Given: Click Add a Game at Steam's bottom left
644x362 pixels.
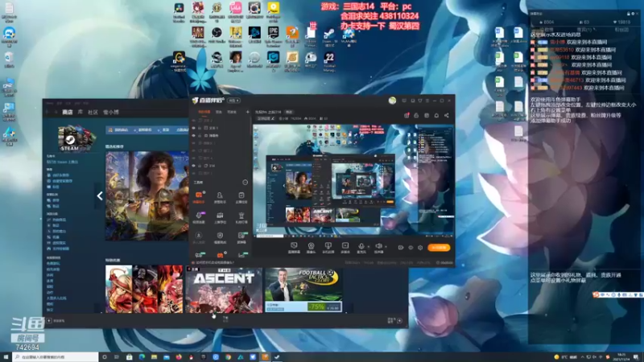Looking at the screenshot, I should coord(56,320).
